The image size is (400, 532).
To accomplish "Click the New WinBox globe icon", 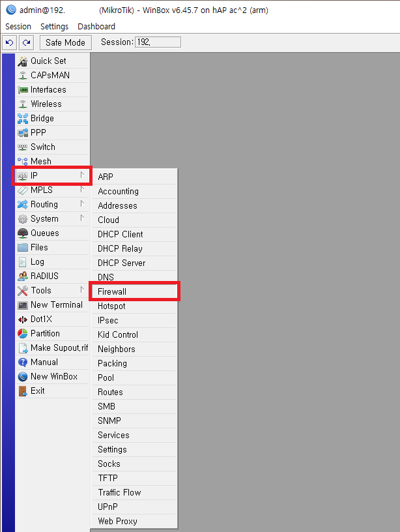I will click(23, 377).
